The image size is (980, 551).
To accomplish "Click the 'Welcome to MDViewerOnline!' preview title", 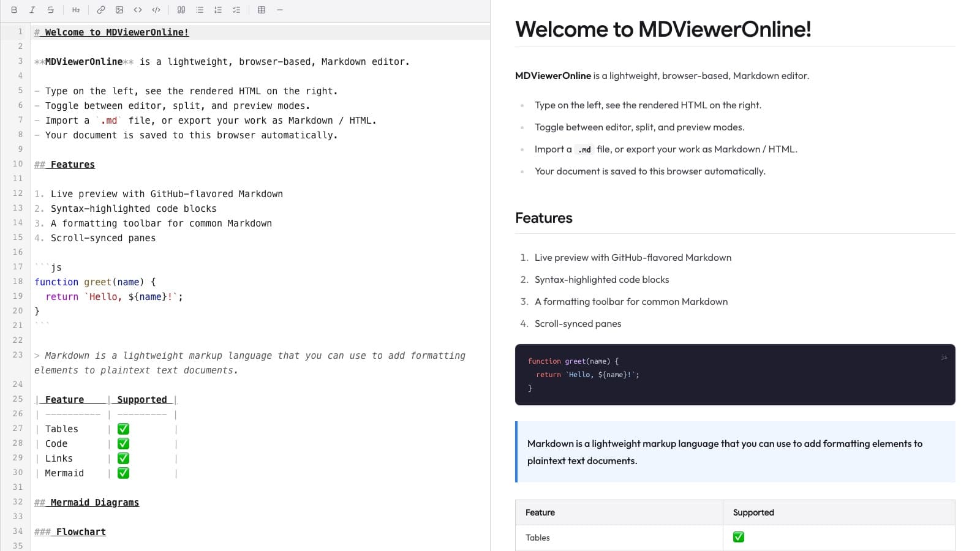I will [x=663, y=29].
